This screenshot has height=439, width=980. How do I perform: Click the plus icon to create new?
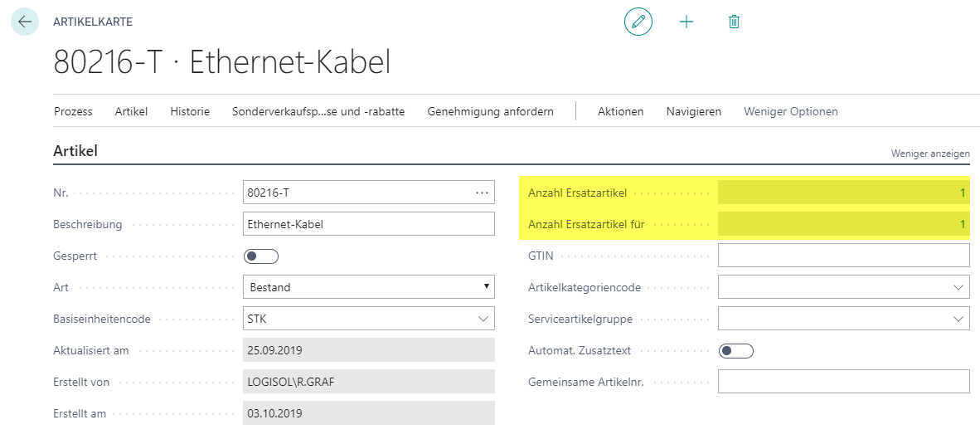coord(686,22)
